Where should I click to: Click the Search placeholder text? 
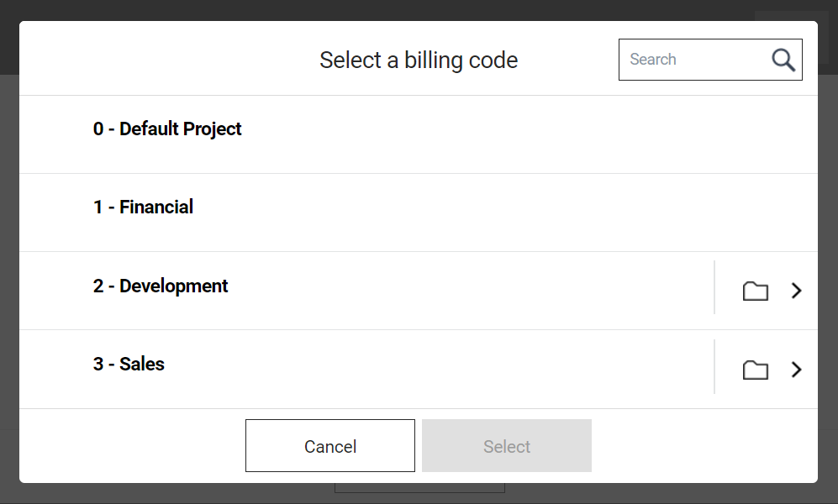click(x=653, y=60)
